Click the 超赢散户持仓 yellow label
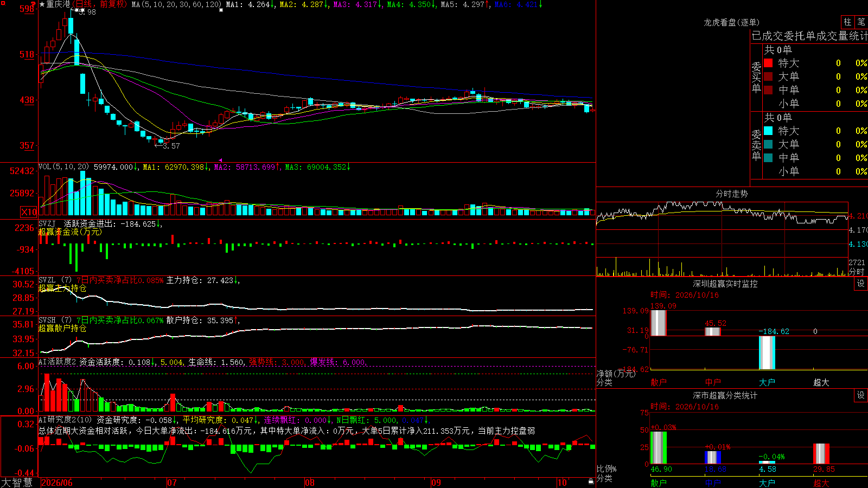The width and height of the screenshot is (868, 488). tap(62, 328)
